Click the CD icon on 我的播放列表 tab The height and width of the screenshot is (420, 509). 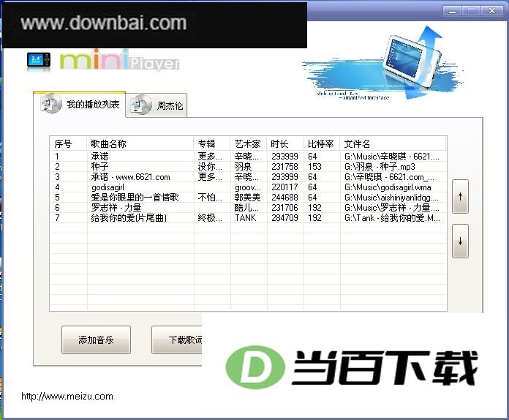pyautogui.click(x=51, y=104)
